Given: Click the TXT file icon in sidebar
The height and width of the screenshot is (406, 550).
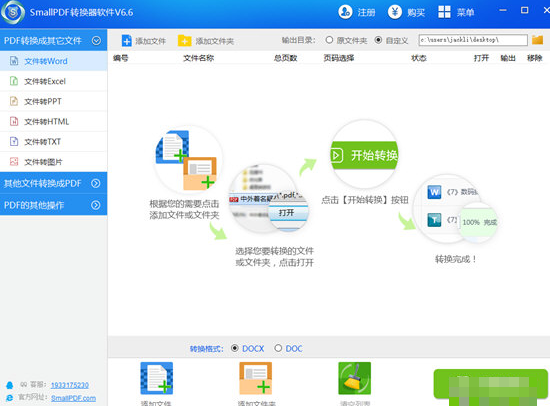Looking at the screenshot, I should [x=14, y=141].
